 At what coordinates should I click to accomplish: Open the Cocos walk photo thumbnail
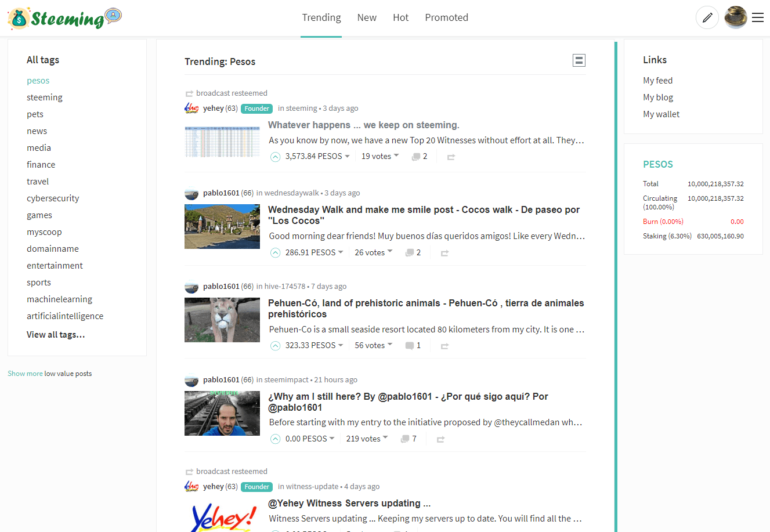[x=222, y=226]
